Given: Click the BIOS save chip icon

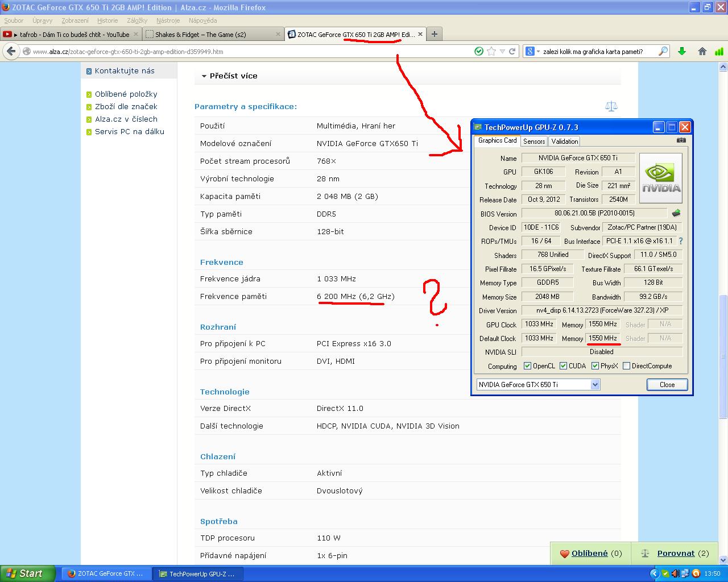Looking at the screenshot, I should pos(676,214).
